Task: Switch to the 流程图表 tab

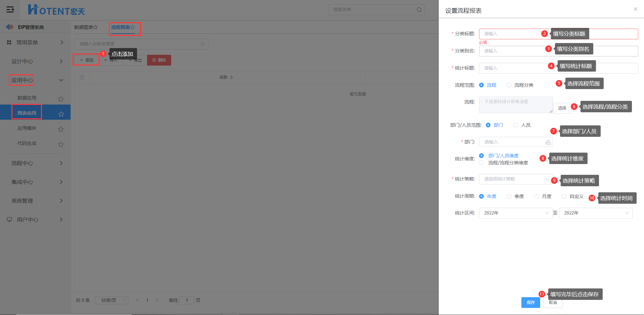Action: point(121,27)
